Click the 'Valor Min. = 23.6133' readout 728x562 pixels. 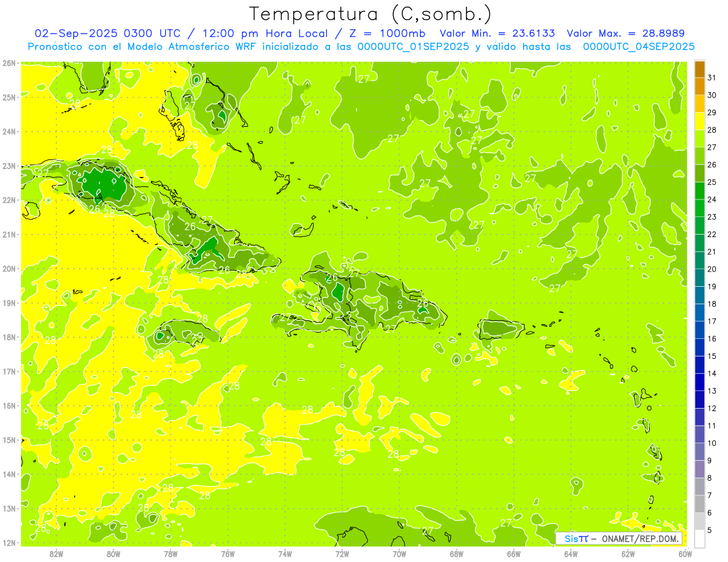click(x=497, y=33)
